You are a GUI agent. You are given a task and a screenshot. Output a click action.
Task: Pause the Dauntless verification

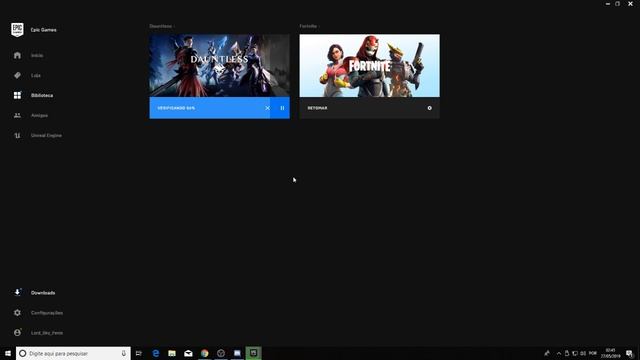click(282, 108)
